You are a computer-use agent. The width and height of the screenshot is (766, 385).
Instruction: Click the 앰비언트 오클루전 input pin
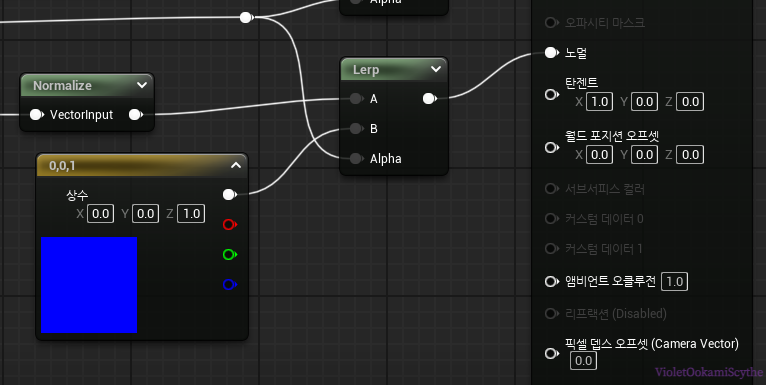[x=552, y=281]
